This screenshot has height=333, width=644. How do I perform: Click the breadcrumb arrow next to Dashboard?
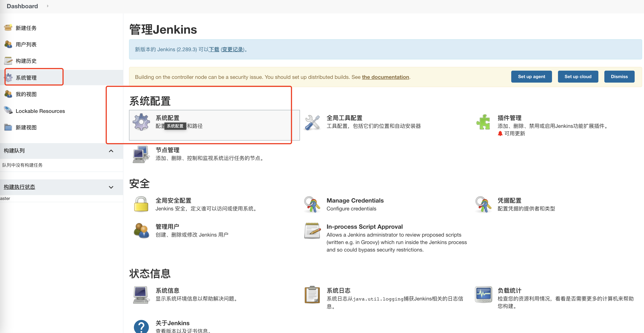pos(48,6)
